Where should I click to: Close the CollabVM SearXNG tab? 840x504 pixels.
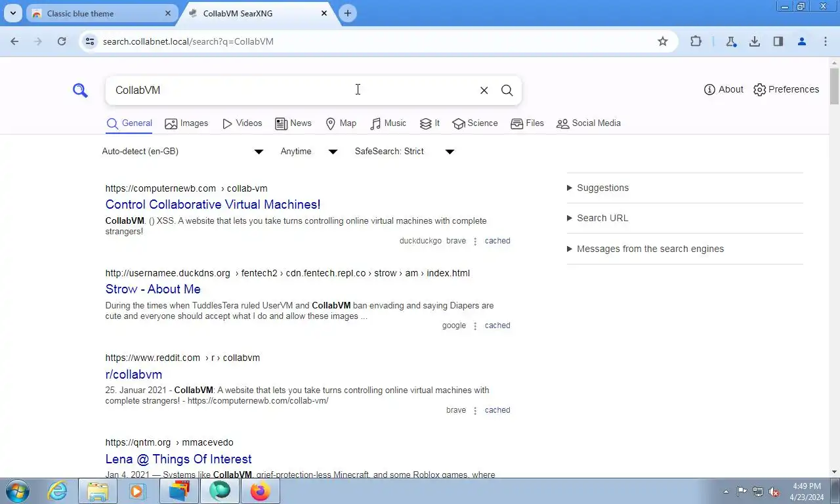click(x=324, y=13)
